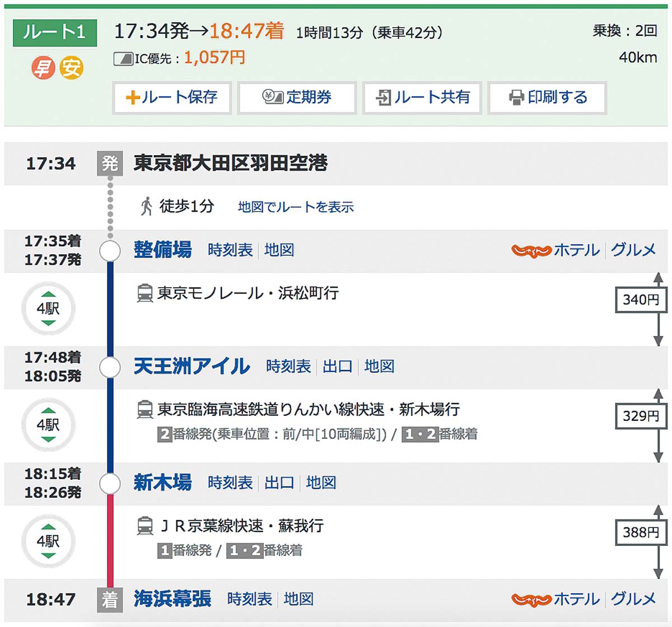Screen dimensions: 672x627
Task: Expand the 4駅 stops after 天王洲アイル
Action: tap(48, 425)
